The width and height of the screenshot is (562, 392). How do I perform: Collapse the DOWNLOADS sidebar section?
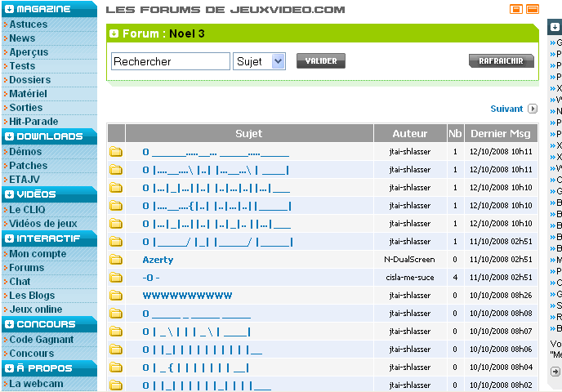point(10,137)
